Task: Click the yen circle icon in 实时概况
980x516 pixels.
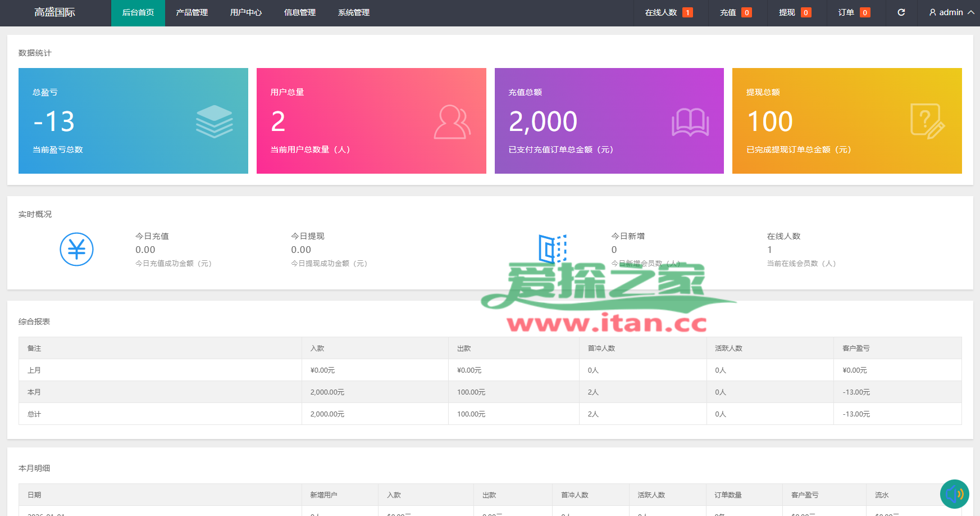Action: click(76, 249)
